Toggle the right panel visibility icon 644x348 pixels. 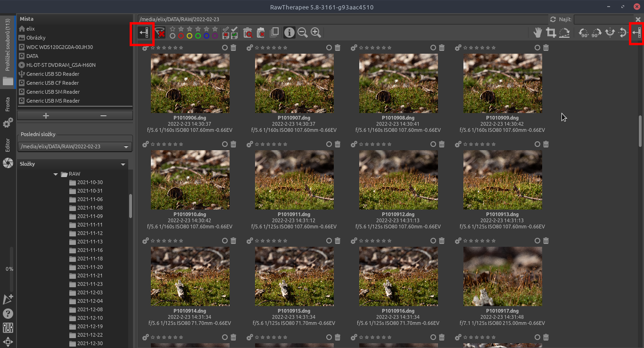pyautogui.click(x=637, y=32)
